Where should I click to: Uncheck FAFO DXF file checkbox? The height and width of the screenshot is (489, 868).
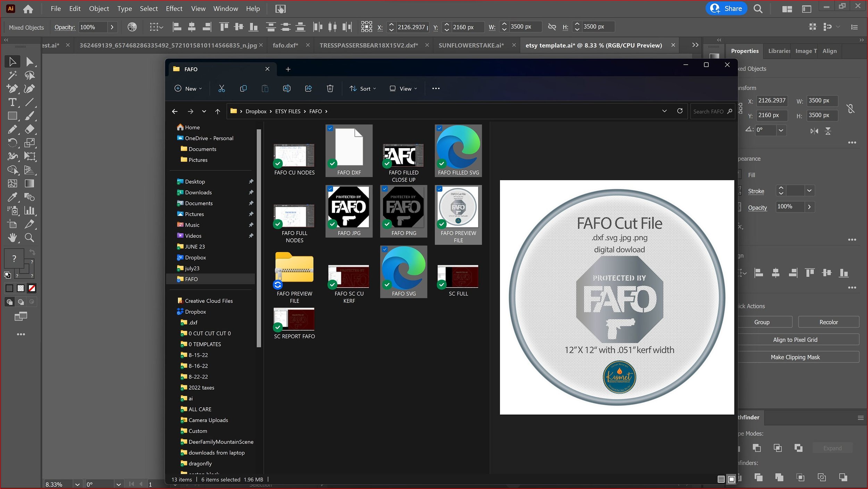point(330,128)
